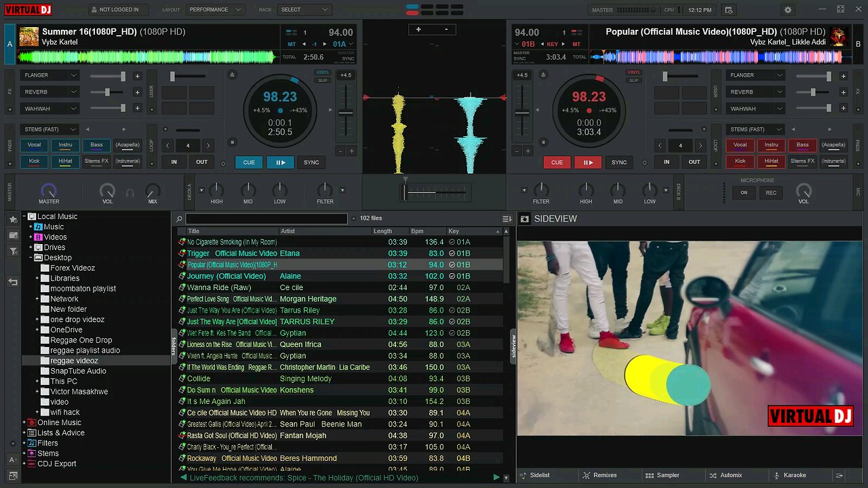Expand the Victor Masakhwe folder
Viewport: 868px width, 488px height.
pyautogui.click(x=37, y=392)
